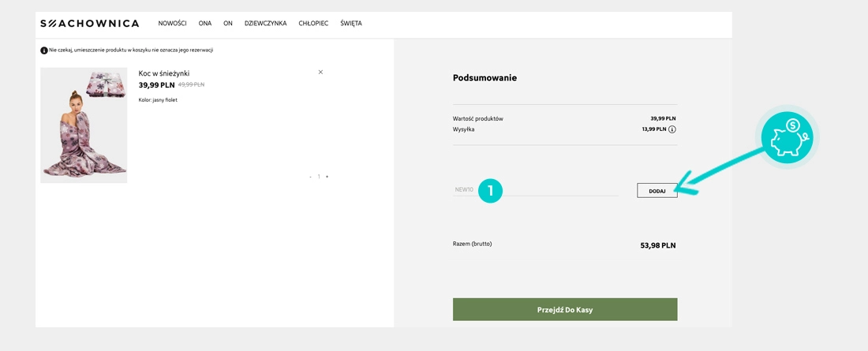868x351 pixels.
Task: Open the blanket product thumbnail
Action: point(84,125)
